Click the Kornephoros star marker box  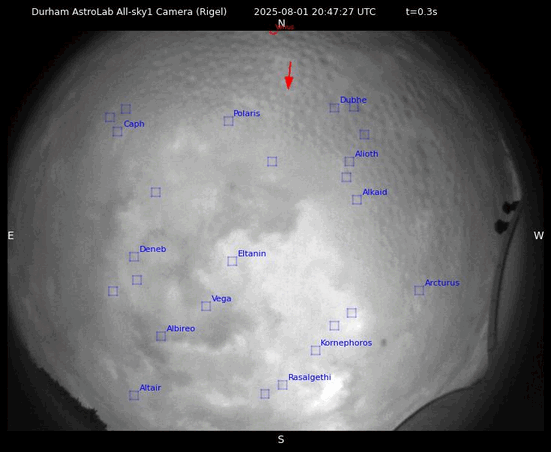click(x=316, y=350)
